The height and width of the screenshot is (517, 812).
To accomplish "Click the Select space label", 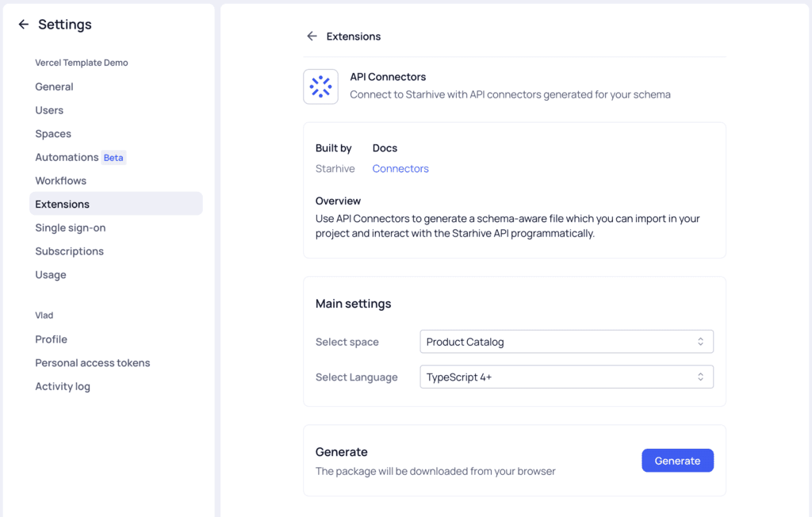I will [347, 342].
